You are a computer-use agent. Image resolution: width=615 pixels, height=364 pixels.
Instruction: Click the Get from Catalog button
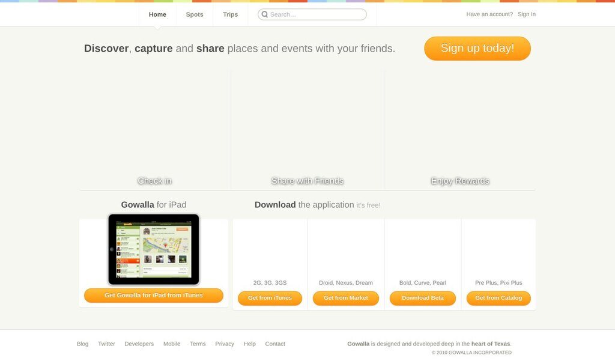[x=498, y=298]
